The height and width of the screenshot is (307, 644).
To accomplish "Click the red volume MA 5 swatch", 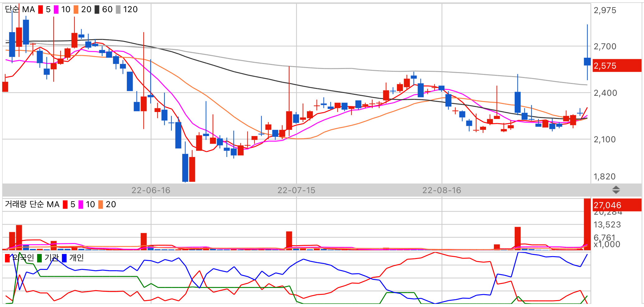I will [65, 205].
